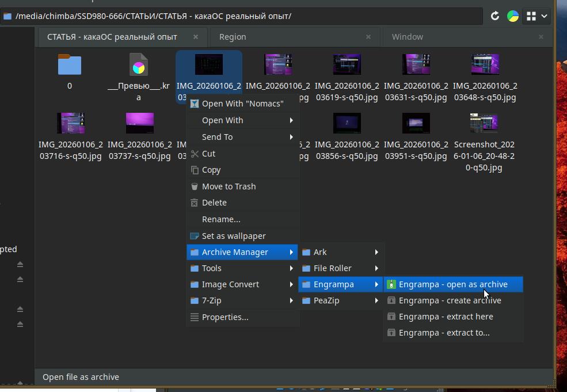Close the Window tab

[x=541, y=37]
